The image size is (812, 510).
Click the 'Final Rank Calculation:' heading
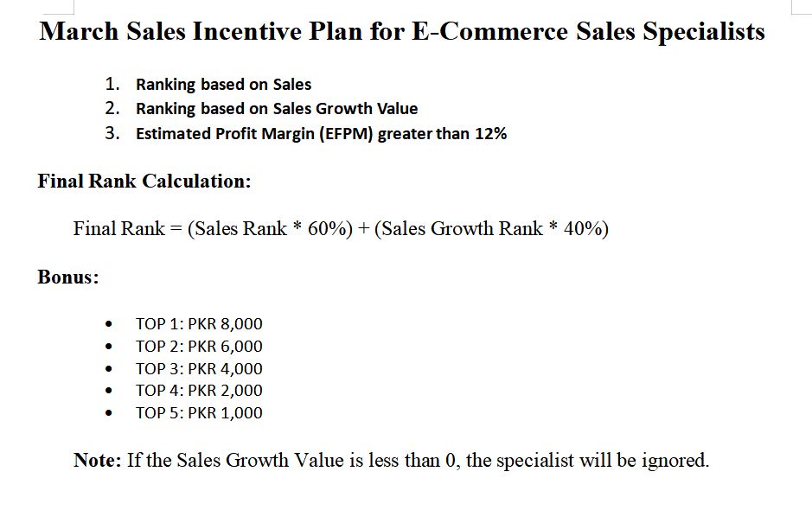pos(144,181)
